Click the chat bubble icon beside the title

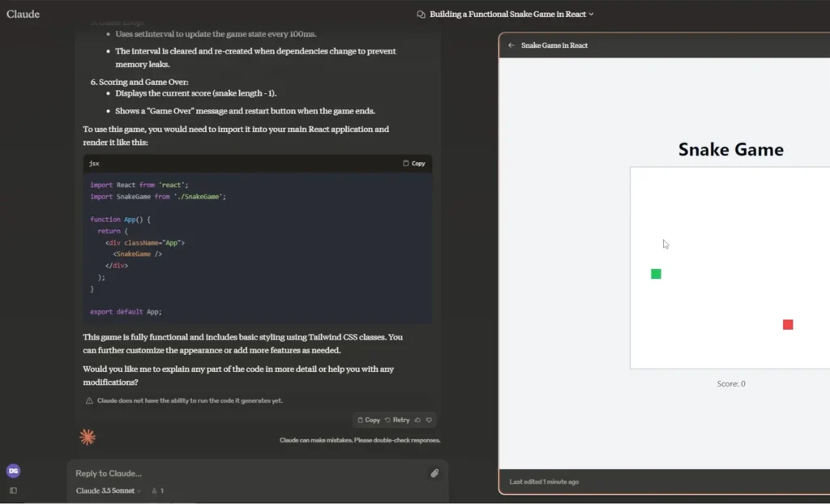click(421, 15)
